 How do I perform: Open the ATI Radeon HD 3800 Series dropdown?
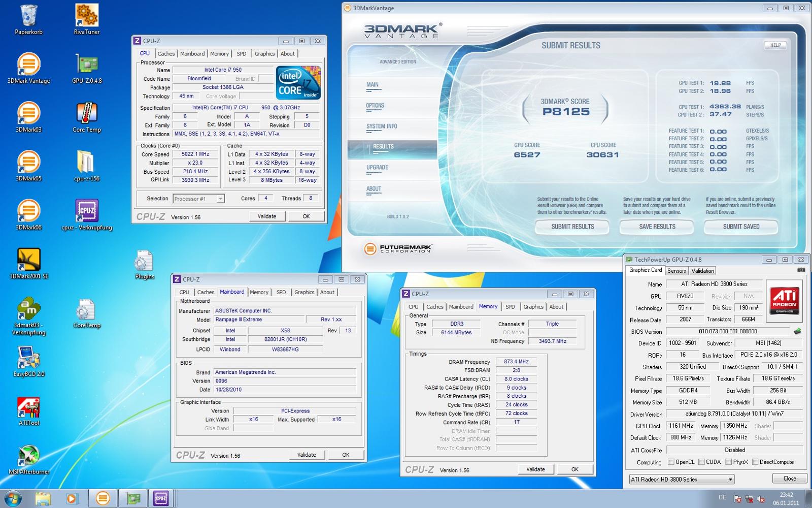tap(682, 479)
